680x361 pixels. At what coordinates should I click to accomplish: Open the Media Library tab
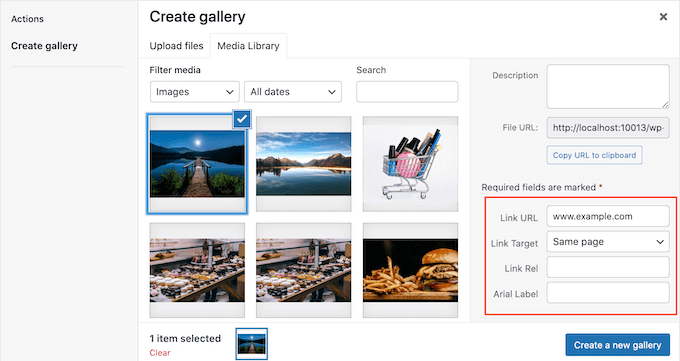248,46
